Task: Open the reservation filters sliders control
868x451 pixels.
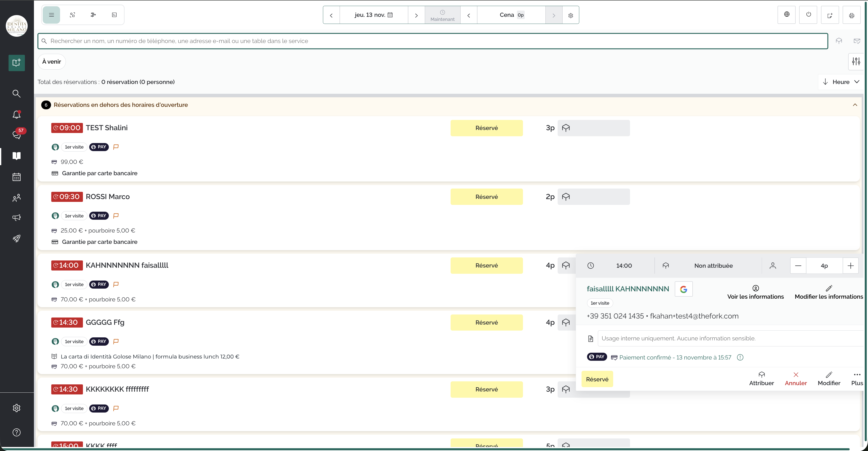Action: [x=856, y=61]
